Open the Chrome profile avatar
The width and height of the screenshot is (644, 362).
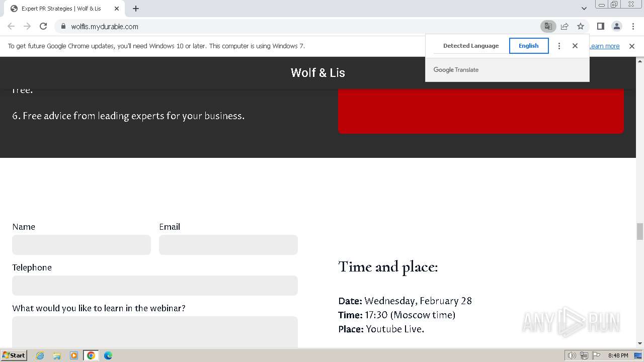click(616, 26)
